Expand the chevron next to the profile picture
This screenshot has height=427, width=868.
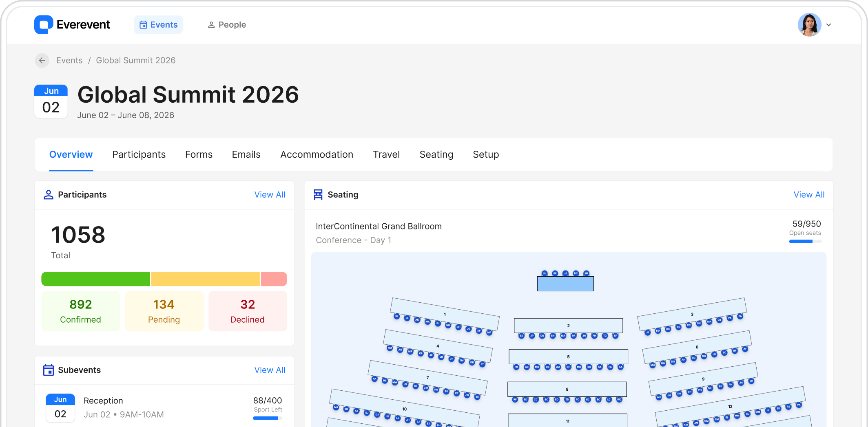click(x=828, y=25)
